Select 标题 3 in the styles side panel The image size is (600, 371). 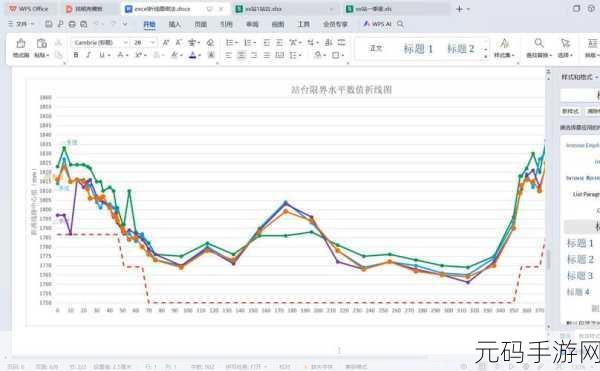coord(580,276)
